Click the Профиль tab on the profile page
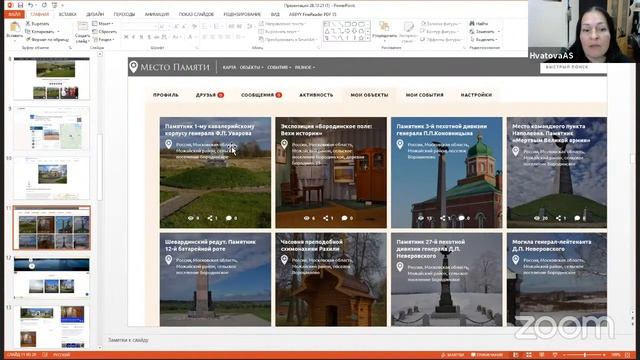Screen dimensions: 640x360 click(166, 95)
